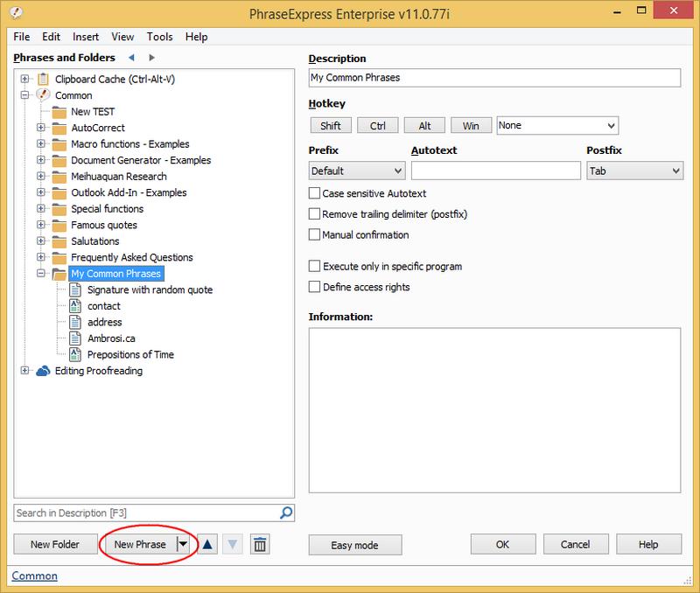Screen dimensions: 700x593
Task: Open the Tools menu
Action: (x=159, y=37)
